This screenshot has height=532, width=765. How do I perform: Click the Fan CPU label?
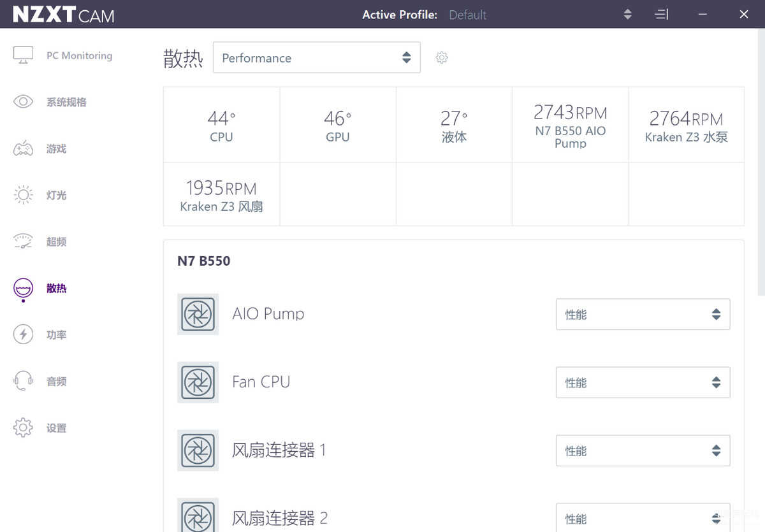(261, 382)
